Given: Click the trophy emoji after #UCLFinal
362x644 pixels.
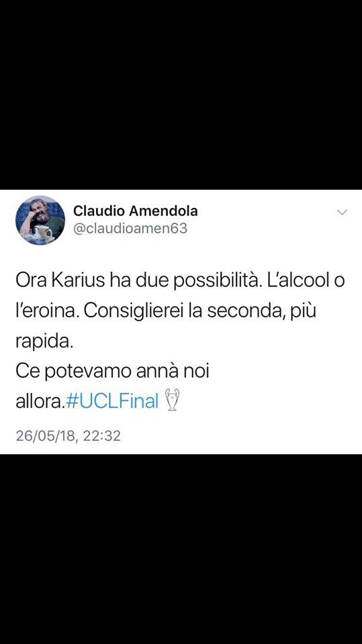Looking at the screenshot, I should click(x=173, y=400).
